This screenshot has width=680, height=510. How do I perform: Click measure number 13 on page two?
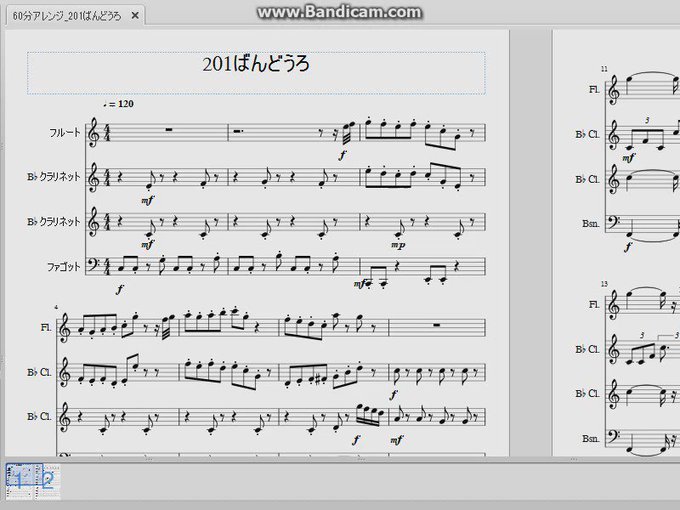pos(605,284)
